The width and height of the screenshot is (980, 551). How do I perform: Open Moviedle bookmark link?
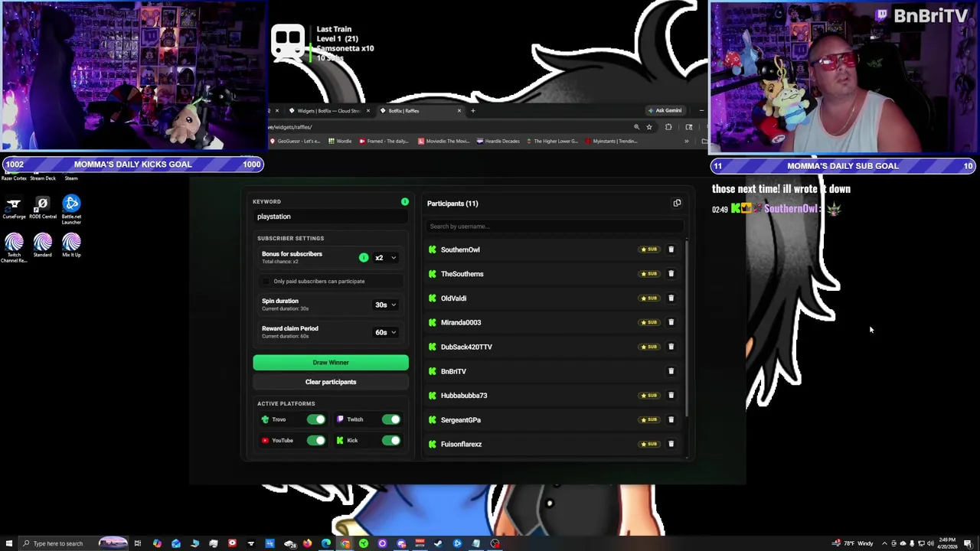(x=443, y=141)
